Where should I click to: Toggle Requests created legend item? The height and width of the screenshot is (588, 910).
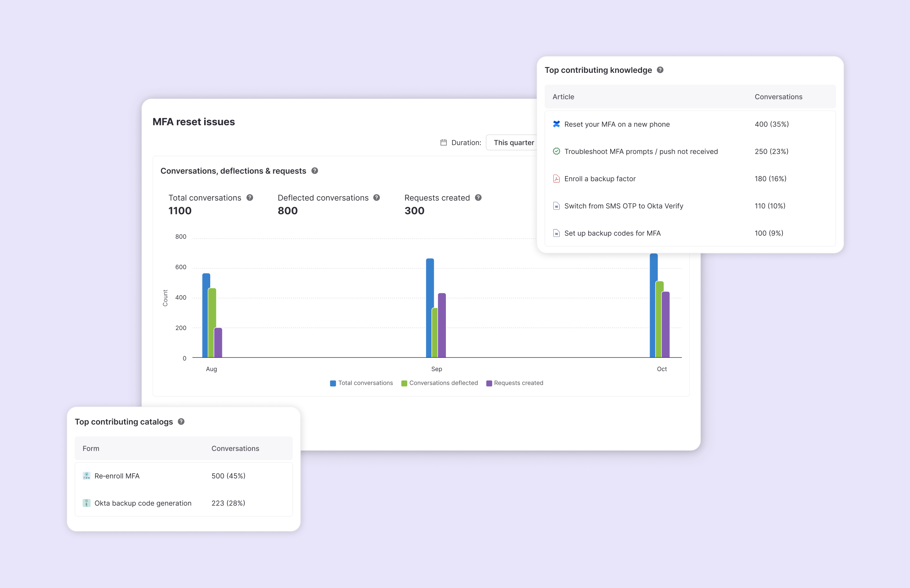pos(514,383)
